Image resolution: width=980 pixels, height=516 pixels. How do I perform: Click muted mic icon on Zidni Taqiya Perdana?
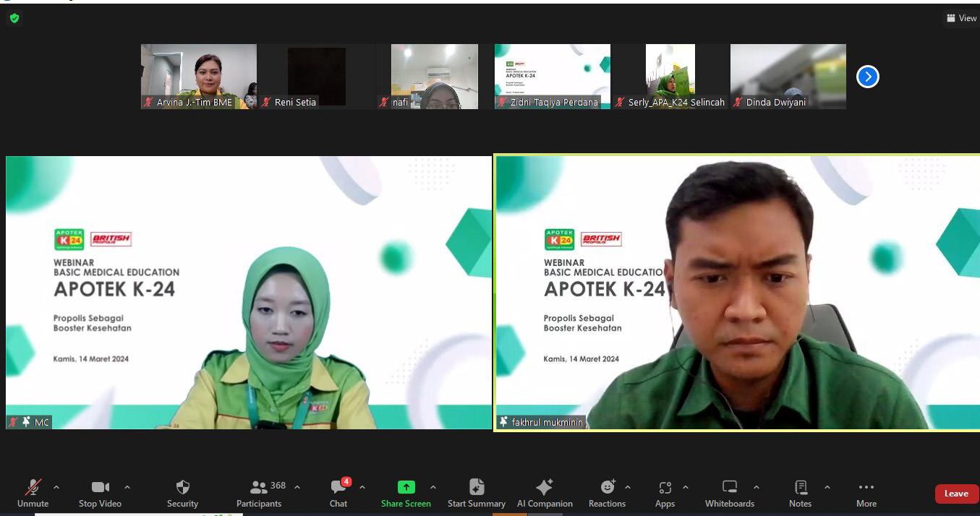[502, 103]
